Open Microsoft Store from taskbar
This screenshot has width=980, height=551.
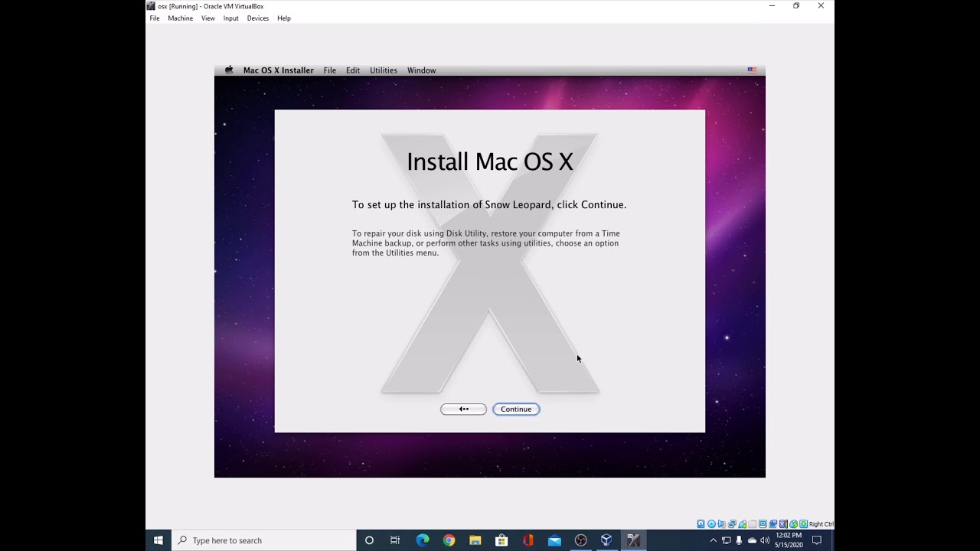(501, 540)
